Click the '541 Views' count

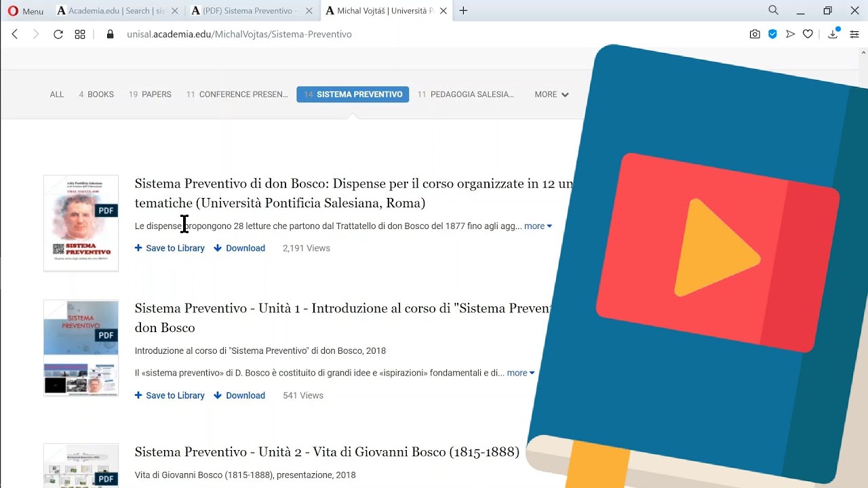(303, 395)
